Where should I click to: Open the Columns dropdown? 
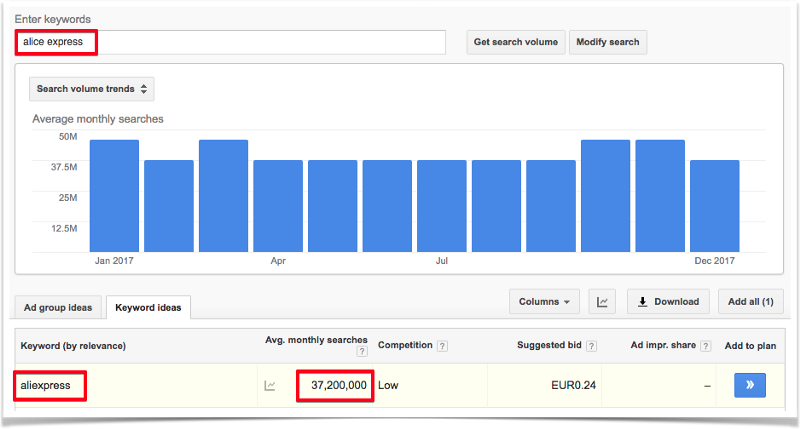pyautogui.click(x=544, y=301)
